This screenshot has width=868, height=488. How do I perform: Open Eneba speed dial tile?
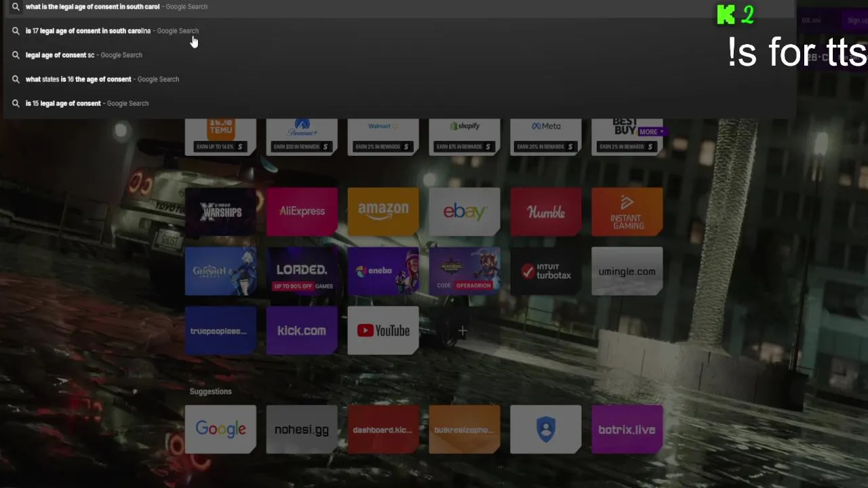pos(383,271)
